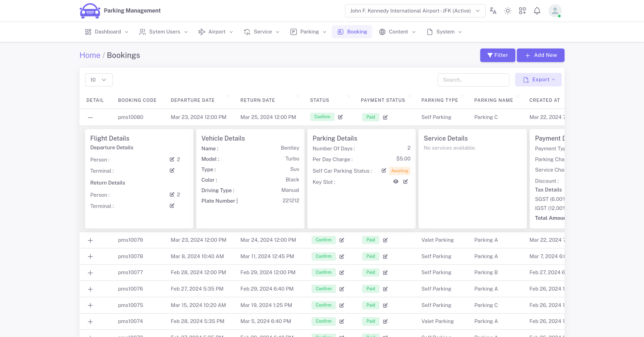Toggle the light/dark theme sun icon

click(x=508, y=11)
